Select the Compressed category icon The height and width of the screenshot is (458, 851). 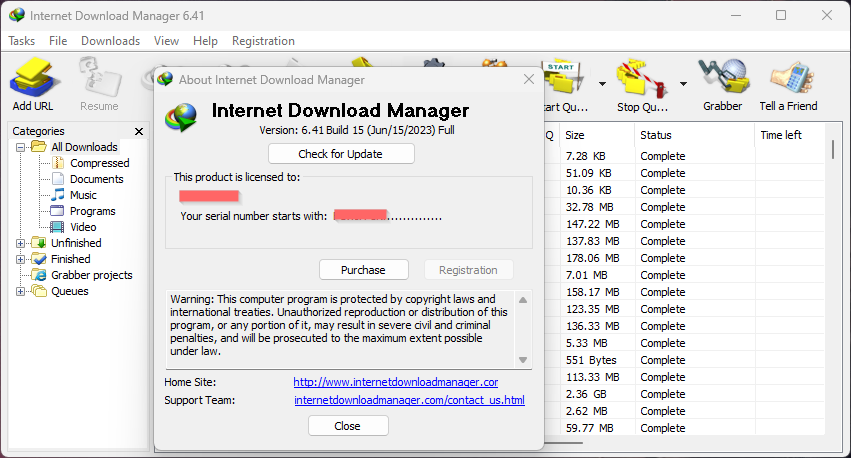(x=58, y=163)
